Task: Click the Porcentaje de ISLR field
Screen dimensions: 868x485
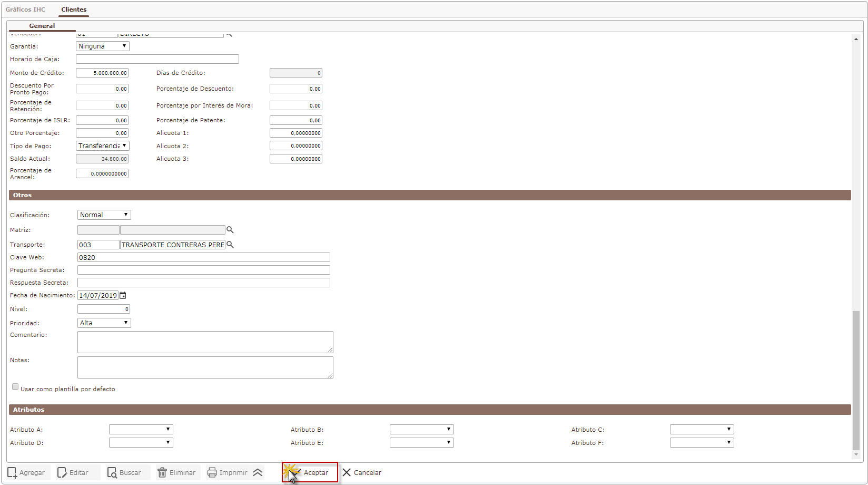Action: click(102, 121)
